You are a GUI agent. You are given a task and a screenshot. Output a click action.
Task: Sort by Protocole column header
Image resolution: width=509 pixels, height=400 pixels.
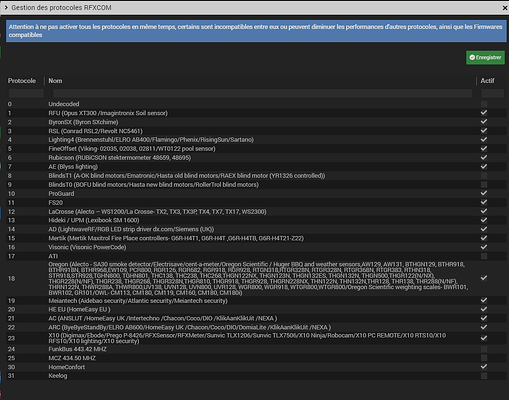point(22,81)
